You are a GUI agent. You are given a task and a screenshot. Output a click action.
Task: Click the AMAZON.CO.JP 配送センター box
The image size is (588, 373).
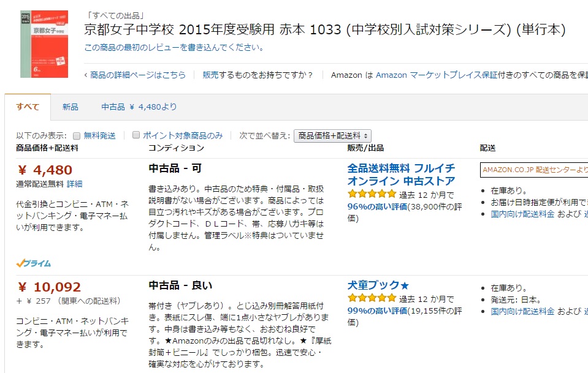534,170
